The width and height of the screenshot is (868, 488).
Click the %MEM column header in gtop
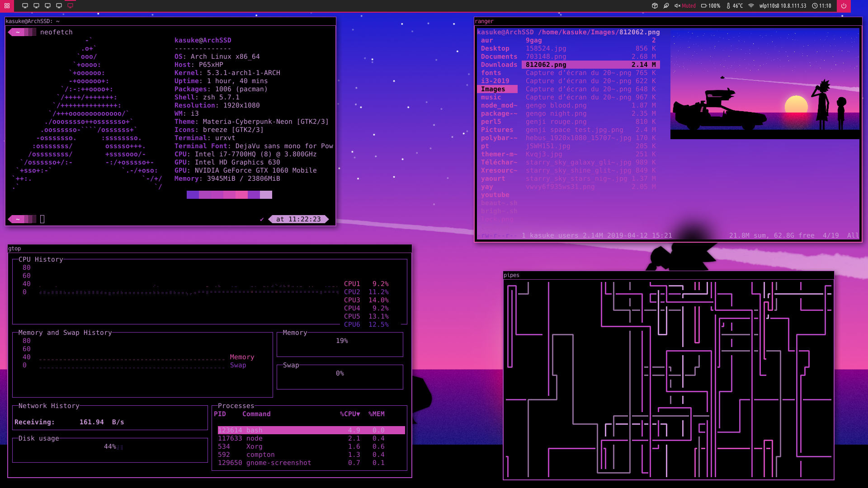377,414
